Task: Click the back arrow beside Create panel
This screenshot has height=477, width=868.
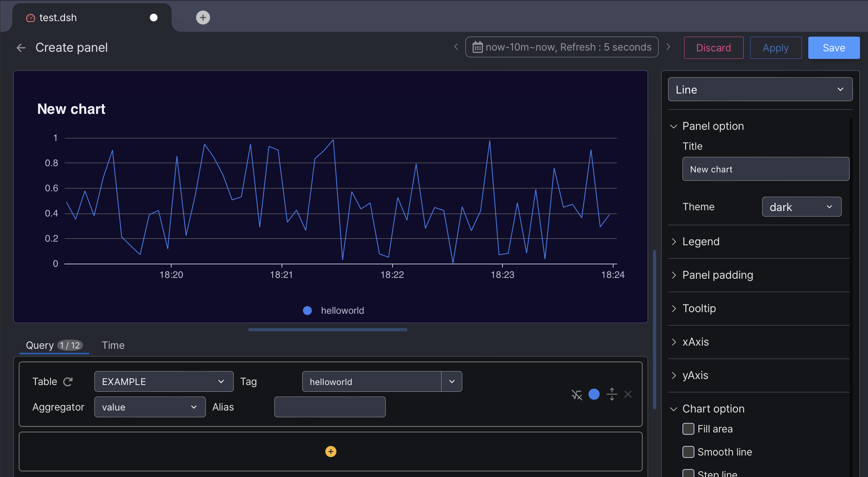Action: pyautogui.click(x=21, y=48)
